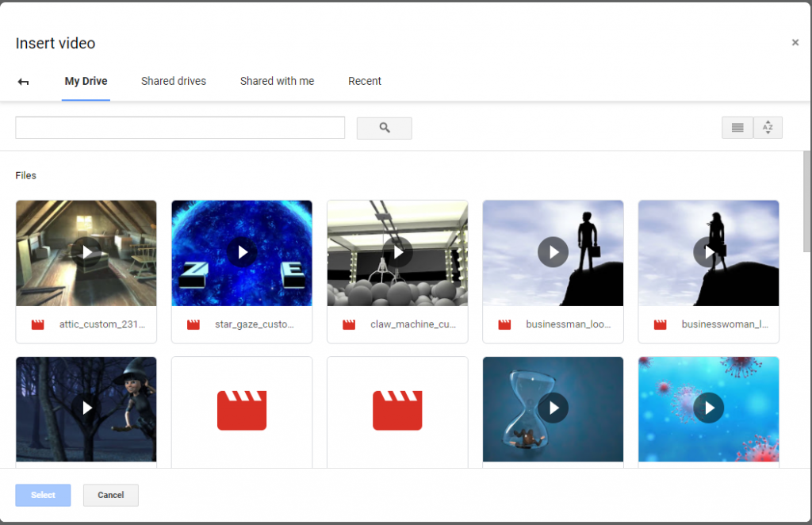
Task: Open the A-Z sort options
Action: click(768, 128)
